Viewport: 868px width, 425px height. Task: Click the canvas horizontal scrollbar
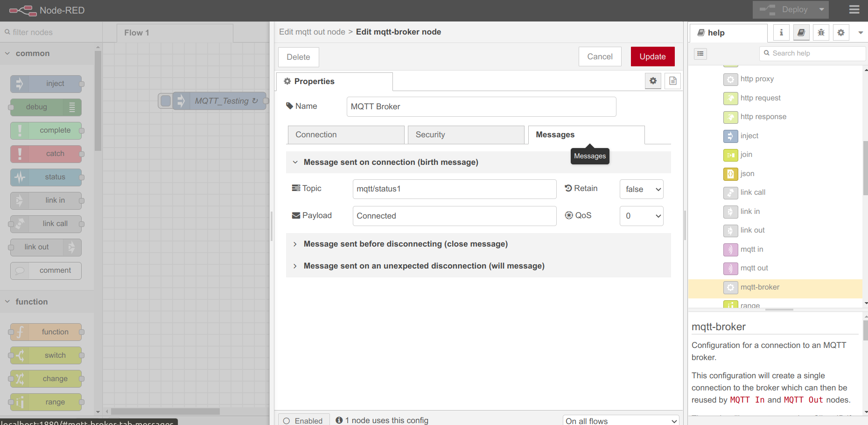(165, 411)
